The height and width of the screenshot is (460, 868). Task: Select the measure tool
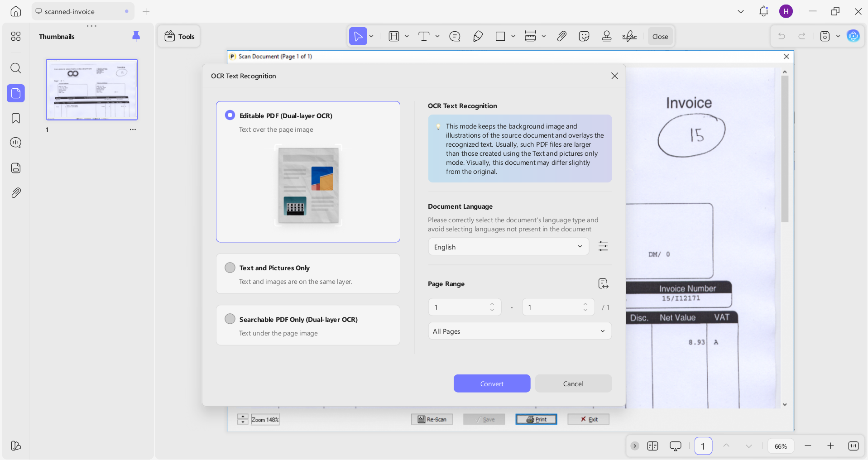pos(530,36)
